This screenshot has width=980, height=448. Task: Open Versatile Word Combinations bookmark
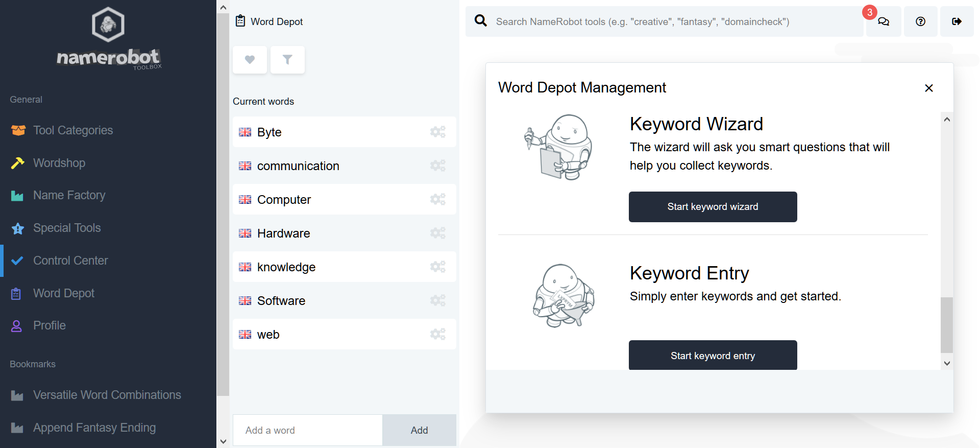tap(108, 395)
